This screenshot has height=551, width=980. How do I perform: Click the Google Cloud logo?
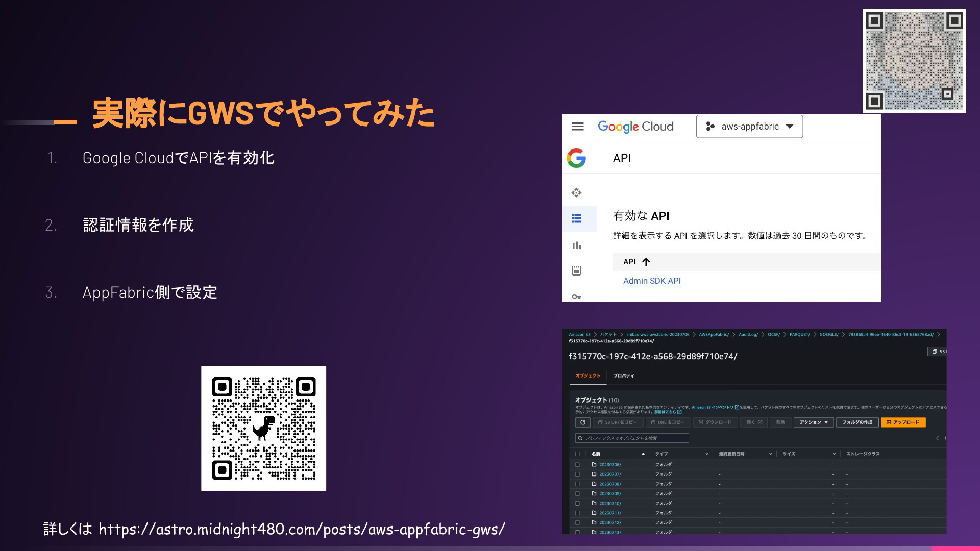point(635,127)
